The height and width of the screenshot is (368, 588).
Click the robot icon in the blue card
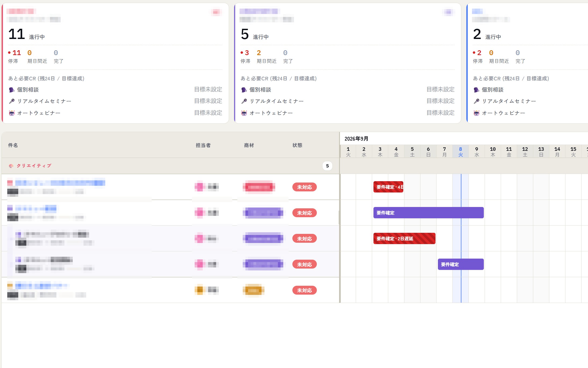point(476,113)
